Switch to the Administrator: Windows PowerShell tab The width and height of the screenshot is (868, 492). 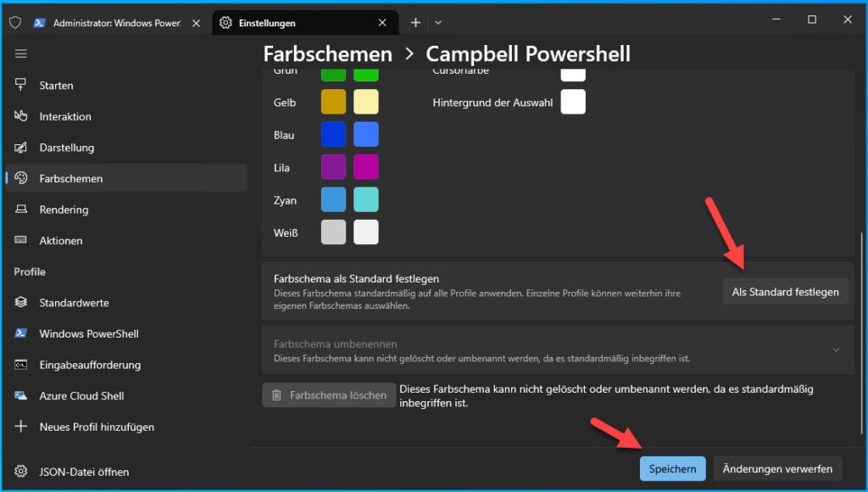point(117,23)
